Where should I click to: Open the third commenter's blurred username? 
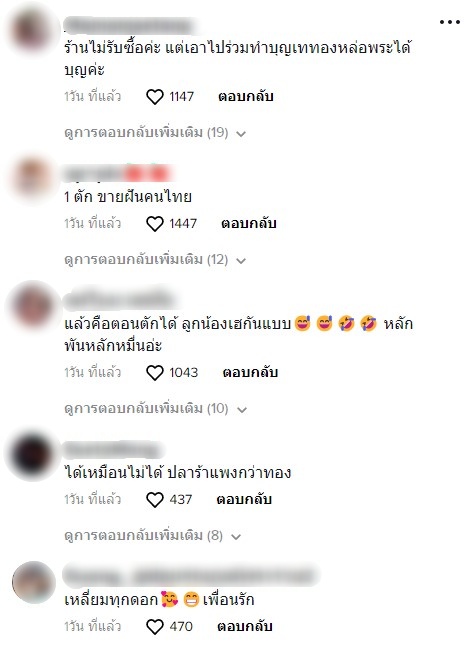119,301
